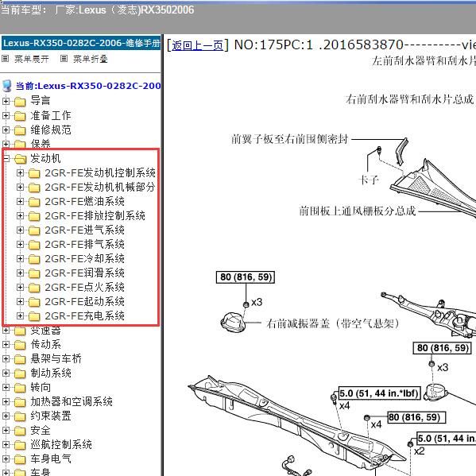
Task: Click folder icon for 制动系统
Action: (x=20, y=373)
